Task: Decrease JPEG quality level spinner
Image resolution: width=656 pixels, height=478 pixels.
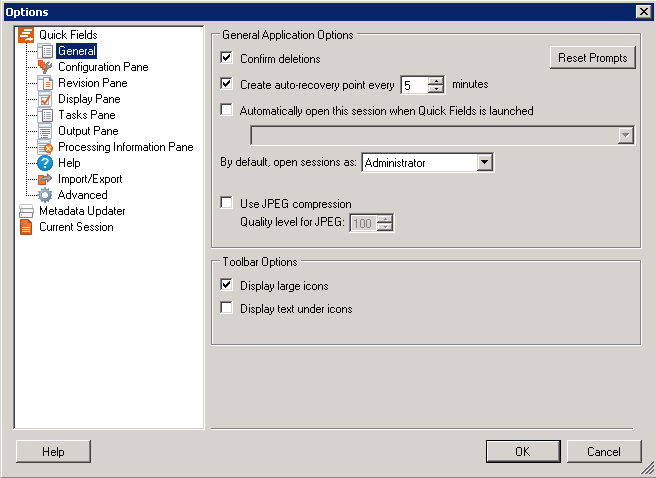Action: pyautogui.click(x=384, y=227)
